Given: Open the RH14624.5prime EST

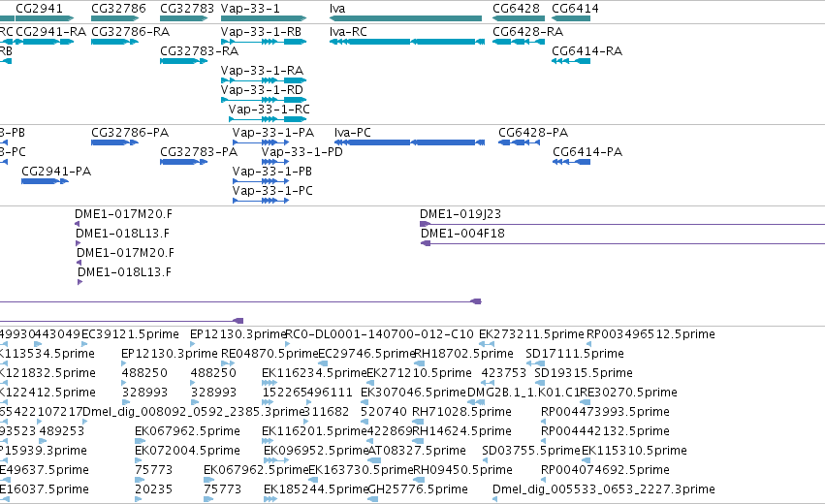Looking at the screenshot, I should [x=461, y=431].
